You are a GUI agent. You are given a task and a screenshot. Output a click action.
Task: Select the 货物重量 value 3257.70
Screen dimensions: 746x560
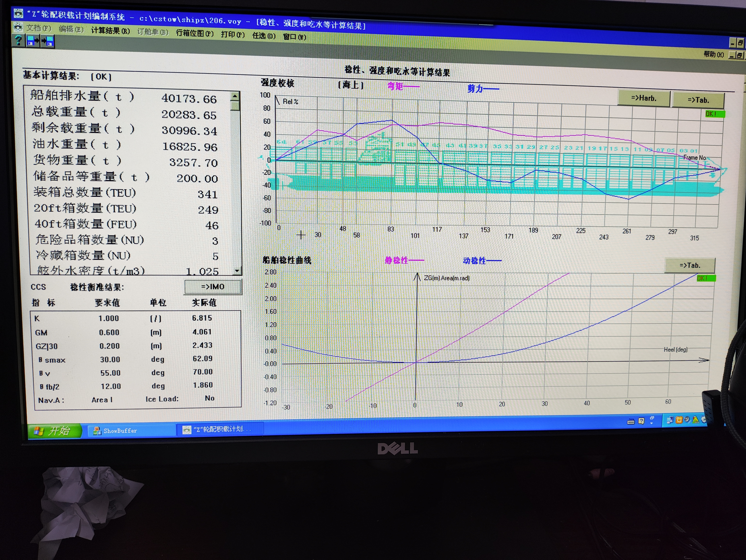click(193, 163)
